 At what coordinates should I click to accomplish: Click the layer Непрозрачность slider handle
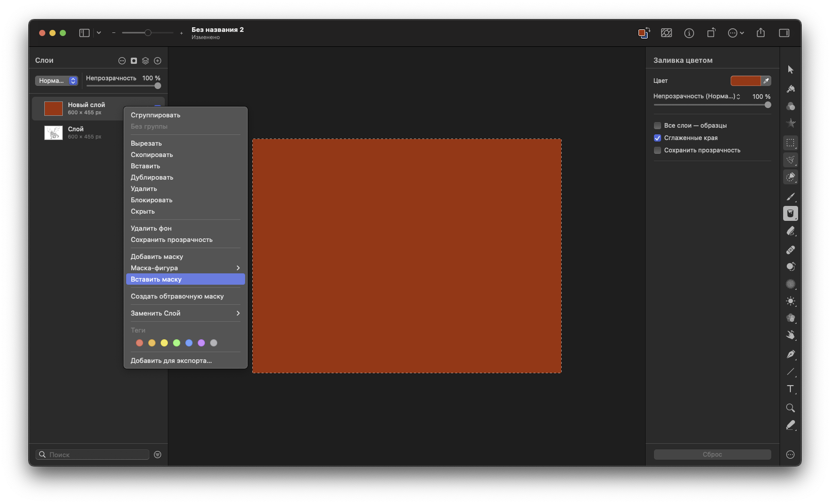tap(158, 86)
